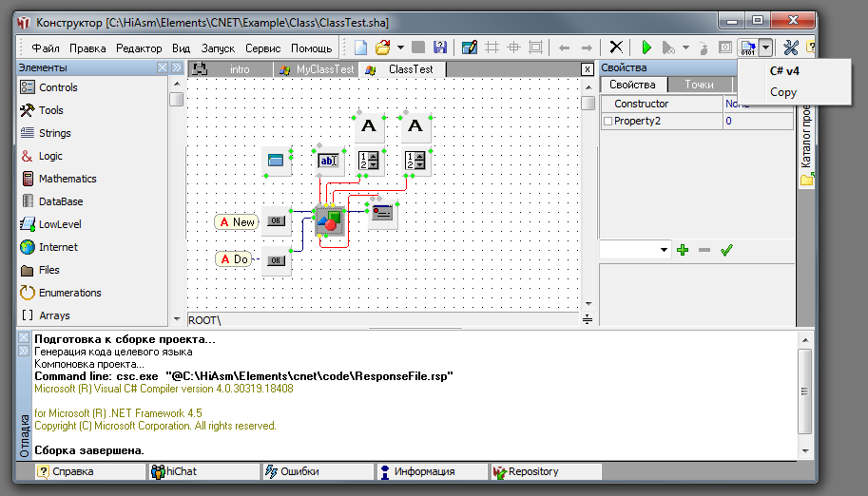
Task: Open the compile target dropdown arrow
Action: (765, 48)
